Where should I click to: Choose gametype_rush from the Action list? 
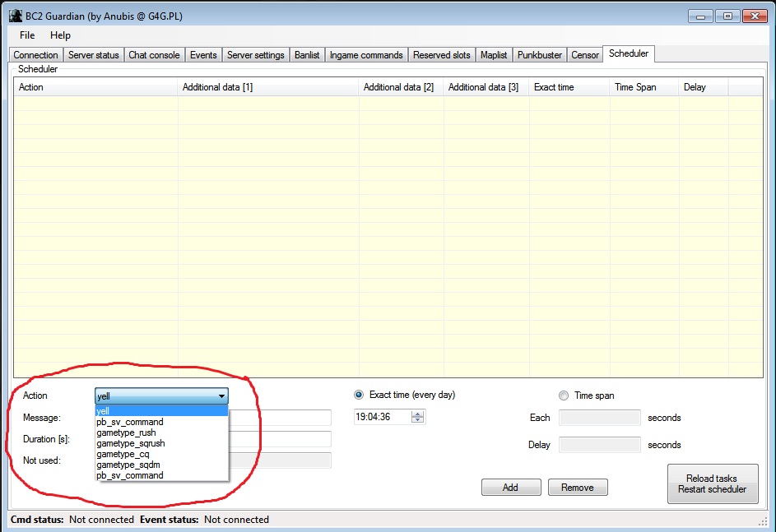tap(126, 433)
